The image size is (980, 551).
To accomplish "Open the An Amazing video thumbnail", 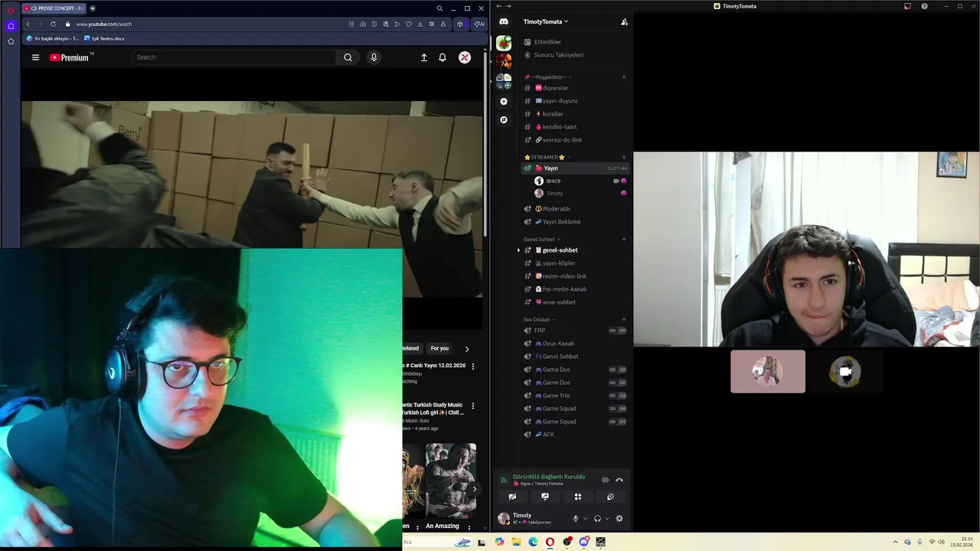I will tap(451, 481).
